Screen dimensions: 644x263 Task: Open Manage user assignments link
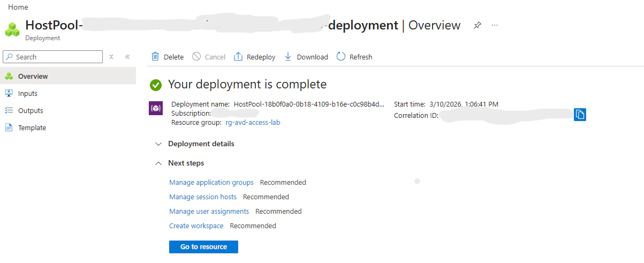pyautogui.click(x=209, y=212)
